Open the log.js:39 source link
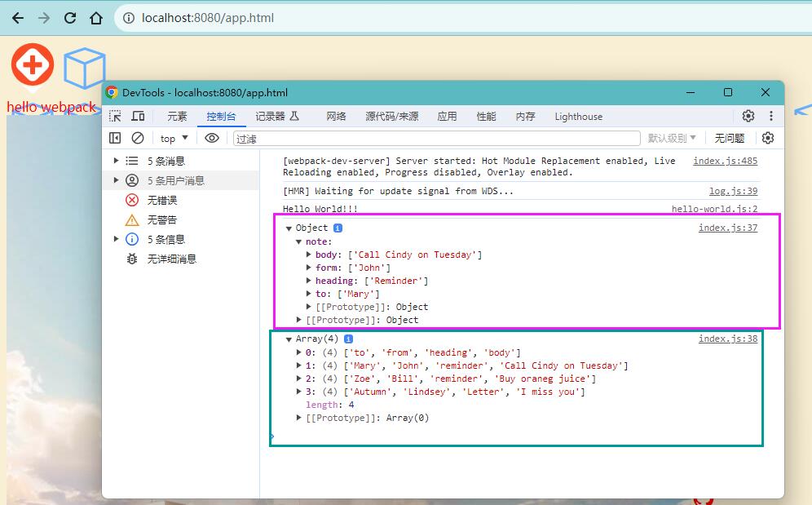The height and width of the screenshot is (505, 812). tap(733, 192)
